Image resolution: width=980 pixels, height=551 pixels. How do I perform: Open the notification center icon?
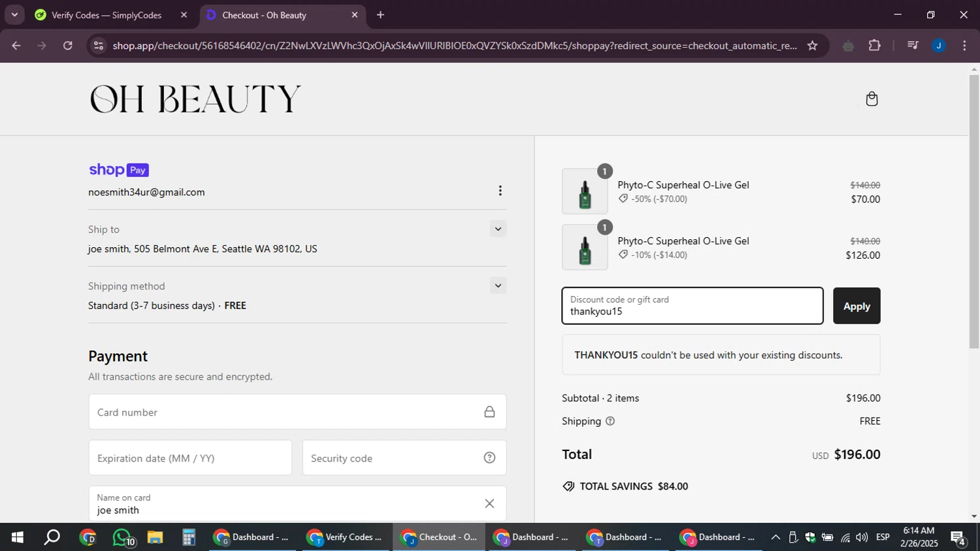(958, 538)
